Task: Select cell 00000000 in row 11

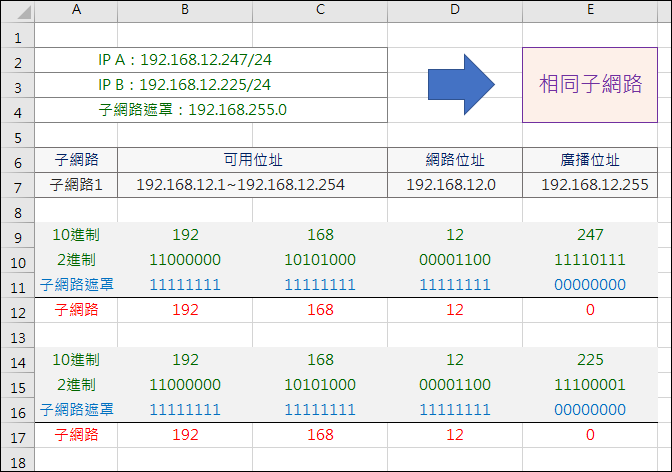Action: 590,285
